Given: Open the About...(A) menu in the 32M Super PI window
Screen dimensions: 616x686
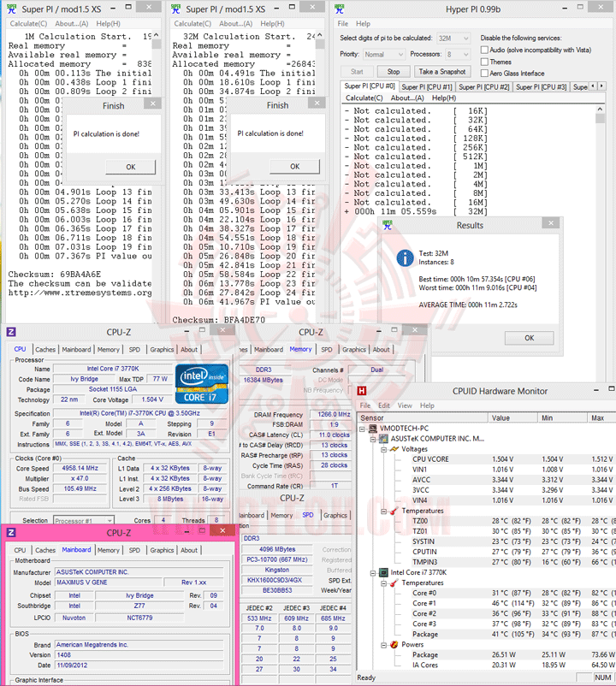Looking at the screenshot, I should (x=236, y=24).
